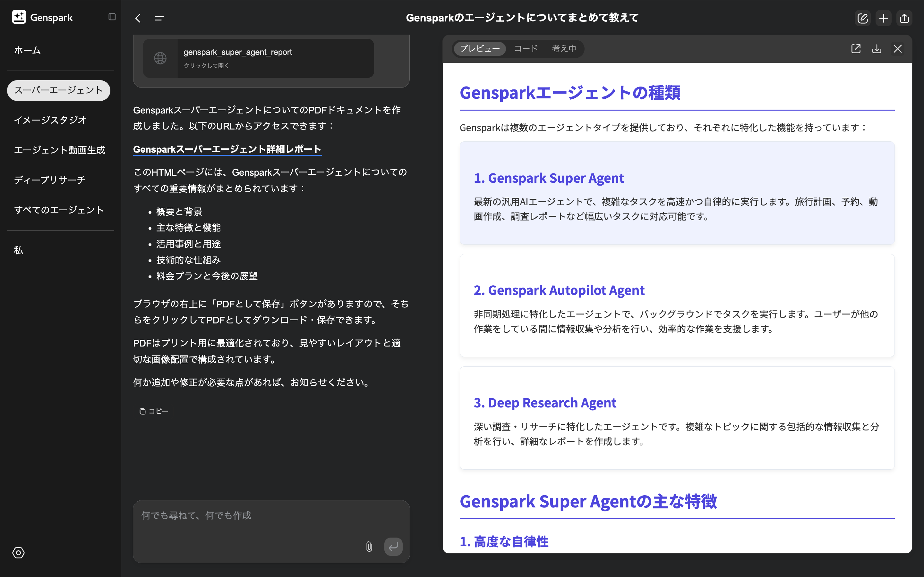924x577 pixels.
Task: Download the report with download icon
Action: (x=877, y=49)
